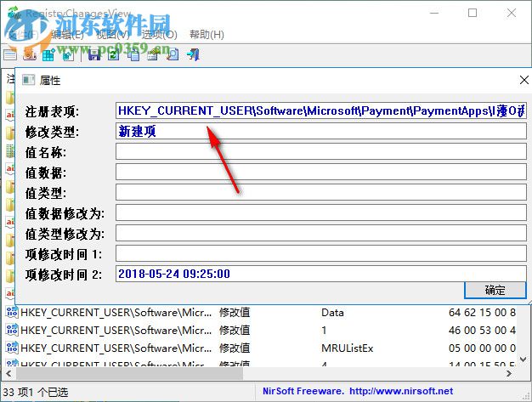532x402 pixels.
Task: Select the row with data 46 00 53 00
Action: tap(261, 330)
